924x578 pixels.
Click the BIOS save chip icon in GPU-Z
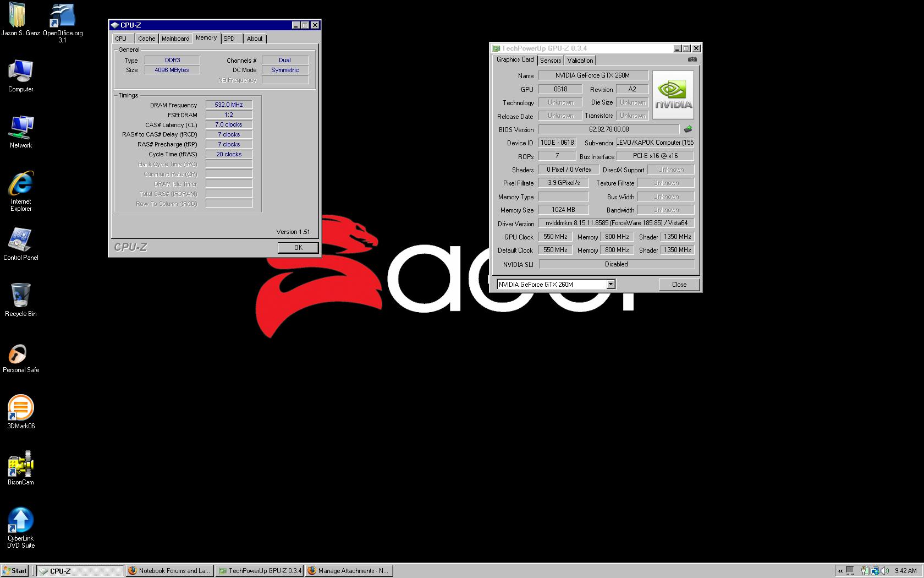tap(687, 129)
